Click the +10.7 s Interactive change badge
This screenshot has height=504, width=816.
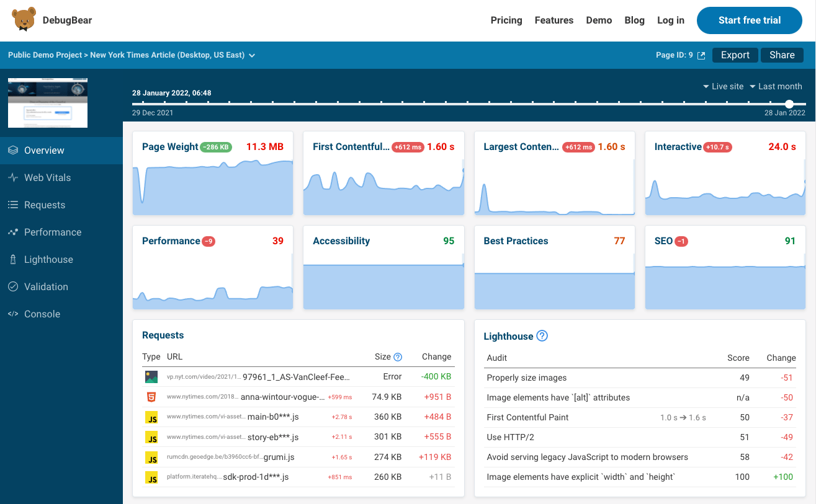click(717, 147)
